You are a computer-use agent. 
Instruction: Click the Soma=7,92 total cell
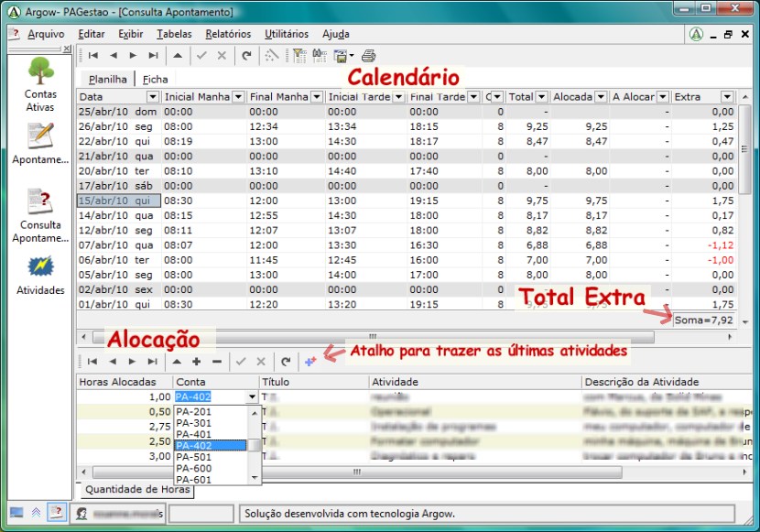704,320
